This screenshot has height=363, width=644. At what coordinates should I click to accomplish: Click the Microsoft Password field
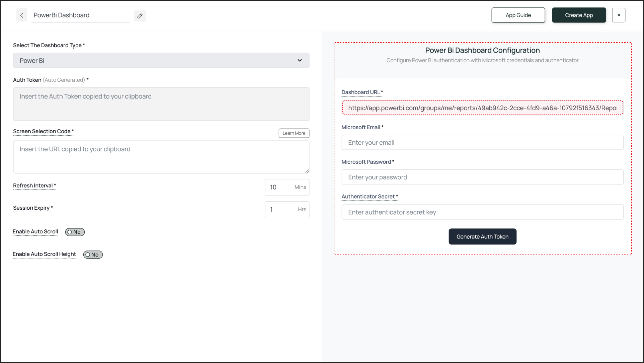coord(482,177)
